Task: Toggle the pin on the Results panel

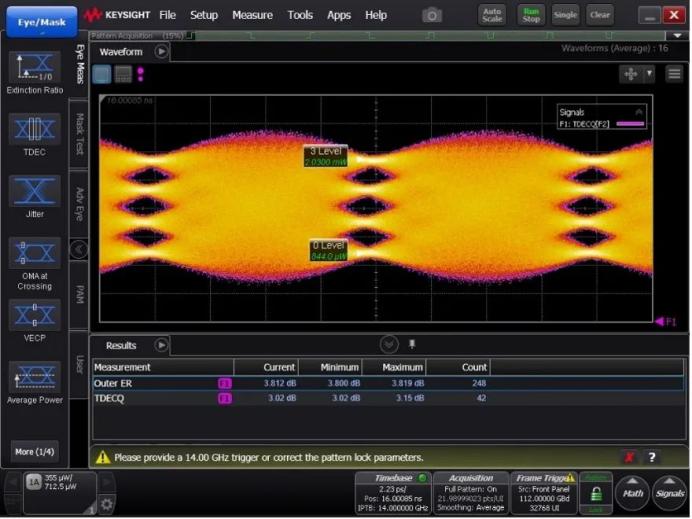Action: (x=411, y=345)
